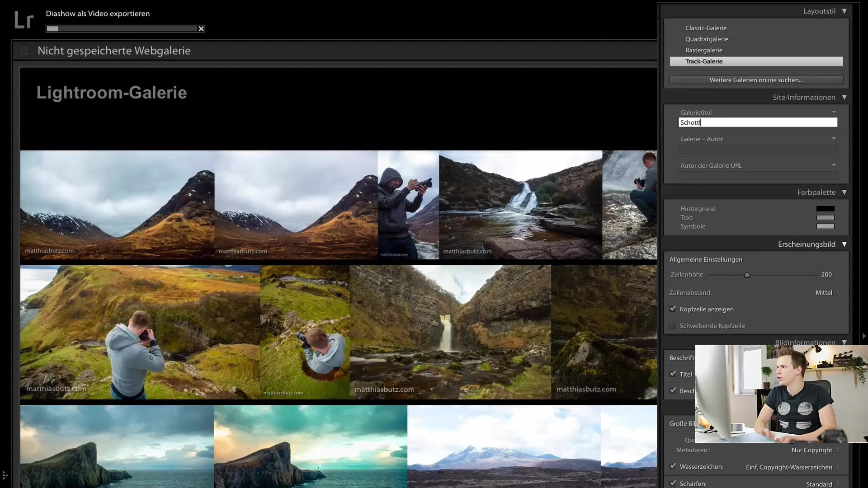Click the Schotten gallery title input field

pos(758,122)
